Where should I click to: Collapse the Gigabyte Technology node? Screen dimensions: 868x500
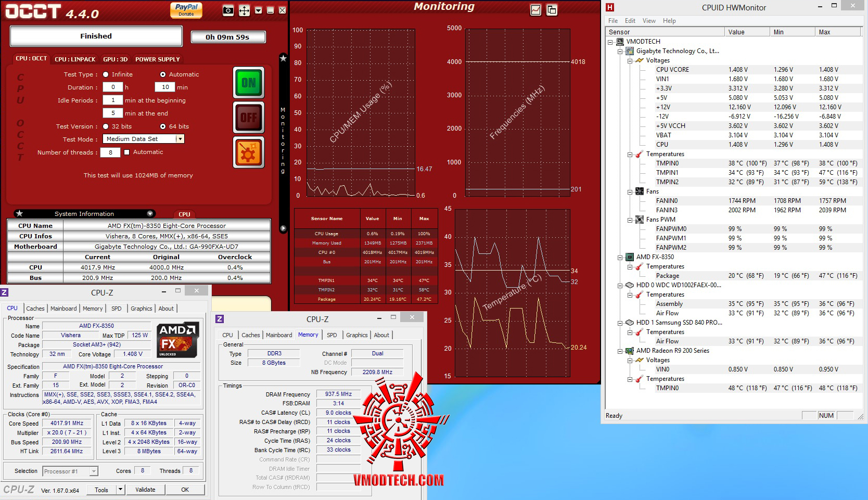click(x=620, y=52)
